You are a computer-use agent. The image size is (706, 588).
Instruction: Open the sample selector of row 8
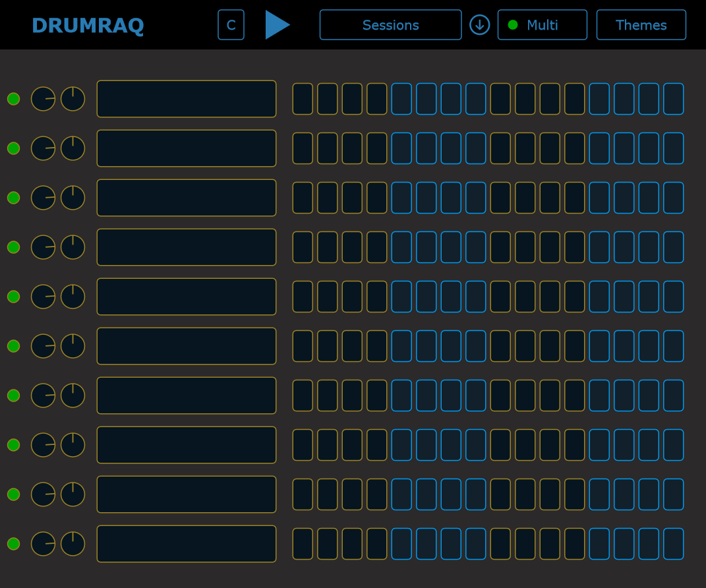187,445
